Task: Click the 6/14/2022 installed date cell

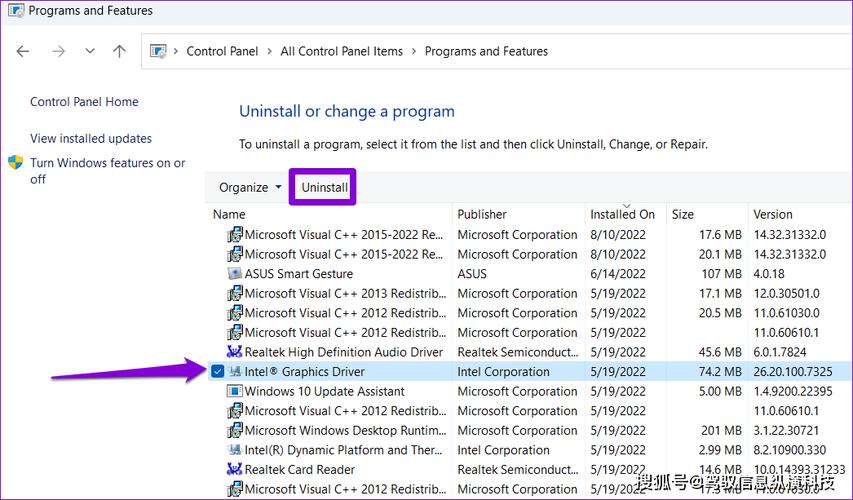Action: click(x=617, y=274)
